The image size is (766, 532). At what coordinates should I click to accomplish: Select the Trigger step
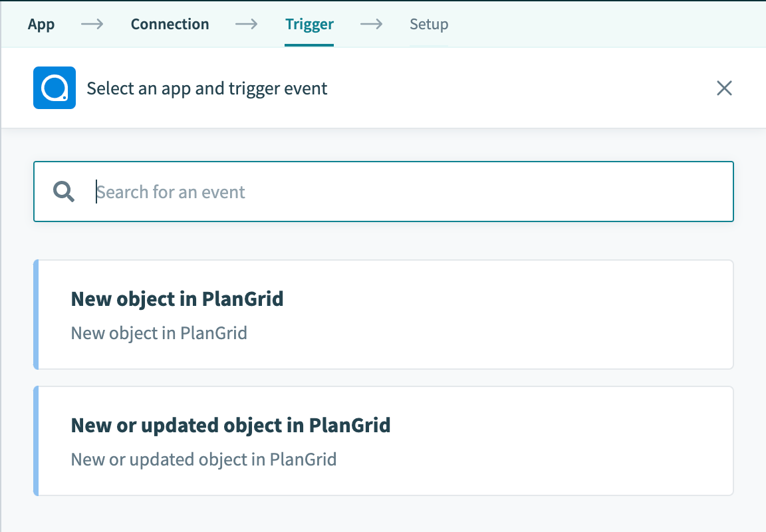[x=309, y=24]
